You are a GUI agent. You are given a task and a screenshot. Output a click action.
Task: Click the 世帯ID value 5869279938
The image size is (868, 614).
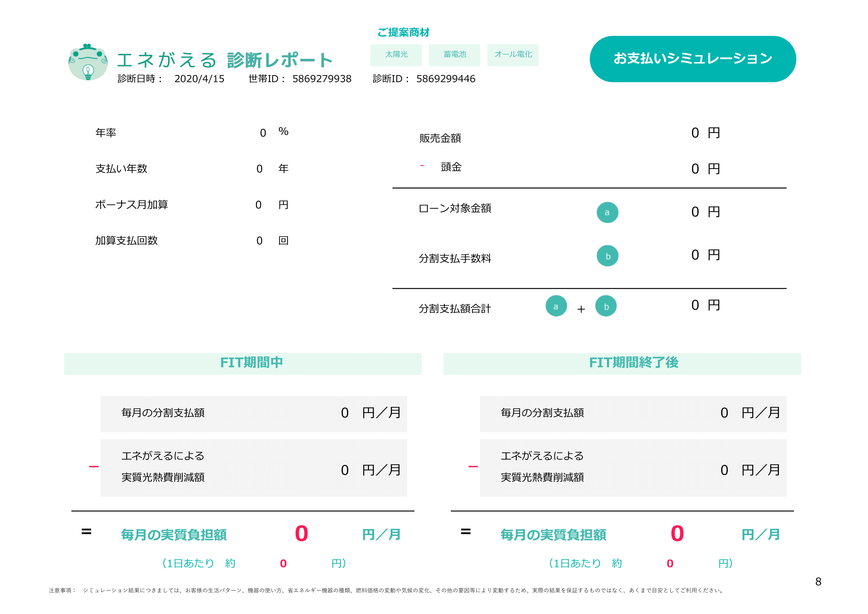[322, 79]
